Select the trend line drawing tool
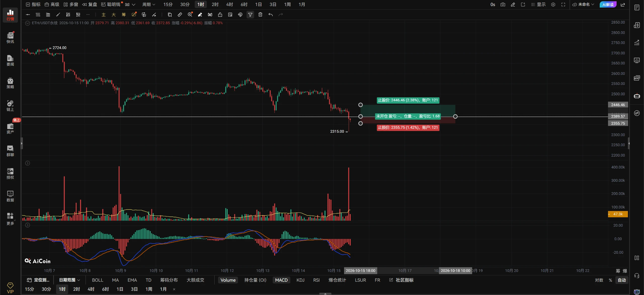 (58, 15)
